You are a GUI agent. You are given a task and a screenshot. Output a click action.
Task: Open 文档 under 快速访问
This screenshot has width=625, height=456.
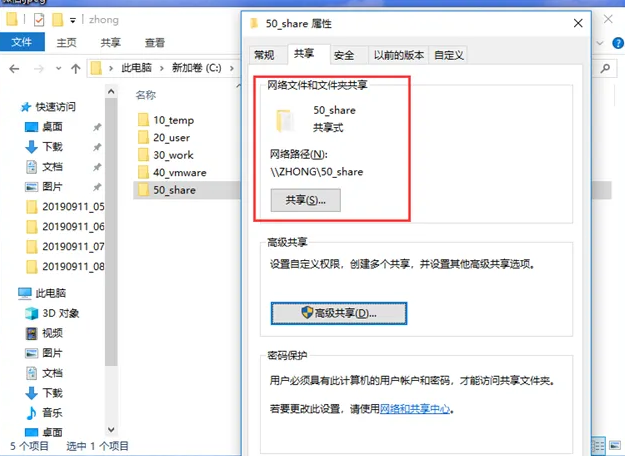click(x=52, y=167)
